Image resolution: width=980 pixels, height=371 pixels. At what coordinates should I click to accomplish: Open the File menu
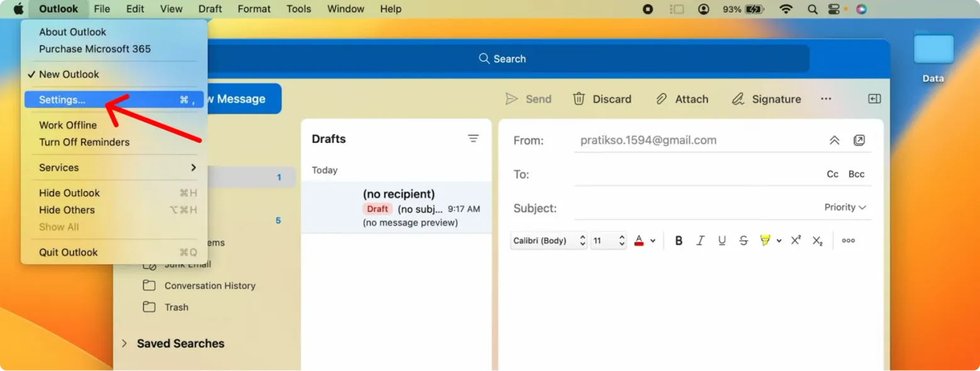pos(102,9)
